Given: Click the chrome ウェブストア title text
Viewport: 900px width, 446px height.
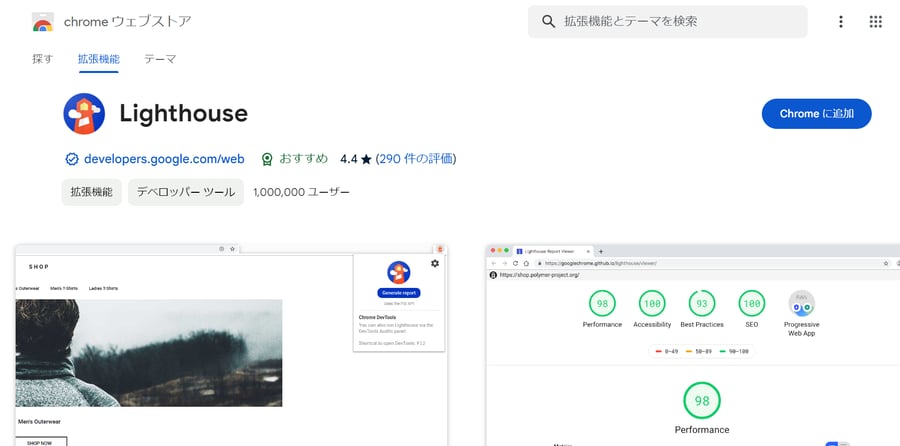Looking at the screenshot, I should [127, 22].
